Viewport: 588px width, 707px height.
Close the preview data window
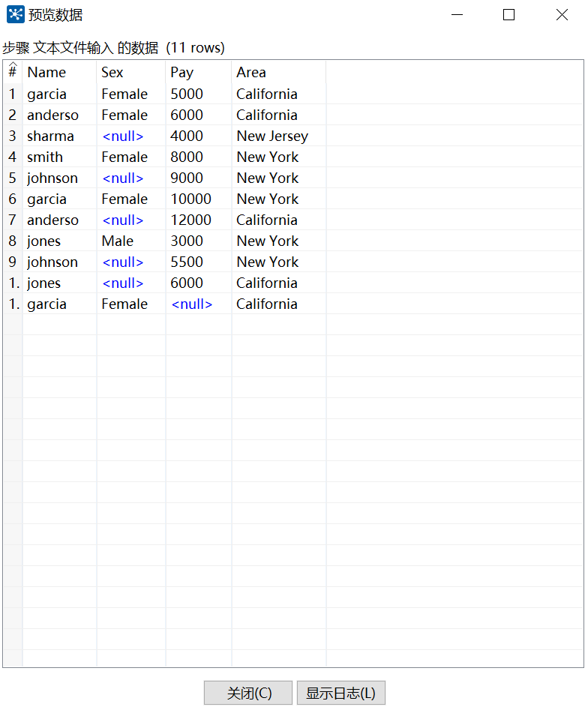pos(562,15)
